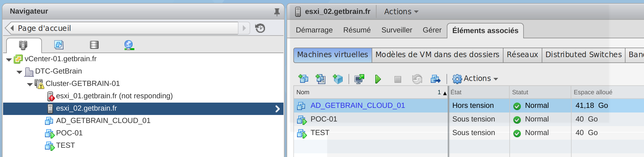Open the Éléments associés tab
Screen dimensions: 644x157
pos(485,31)
